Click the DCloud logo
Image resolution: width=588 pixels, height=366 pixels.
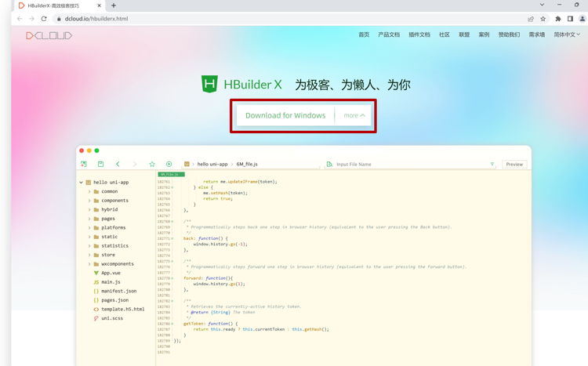click(x=49, y=35)
